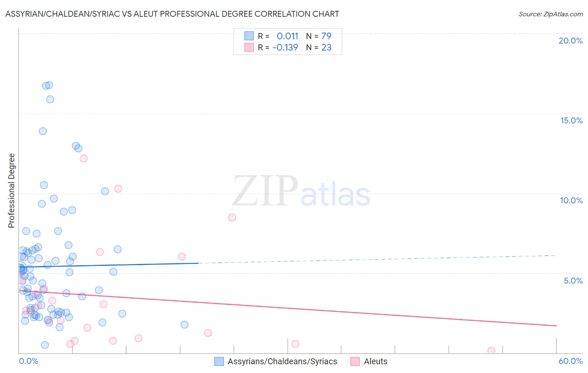Click the ZIPatlas watermark logo
Screen dimensions: 588x373
point(302,192)
